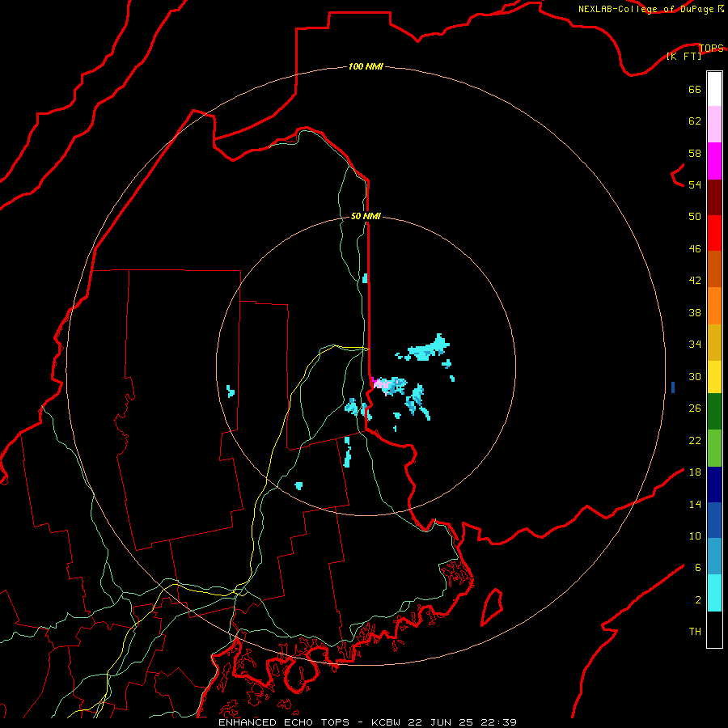Click the legend value 22
Screen dimensions: 728x728
[x=695, y=440]
